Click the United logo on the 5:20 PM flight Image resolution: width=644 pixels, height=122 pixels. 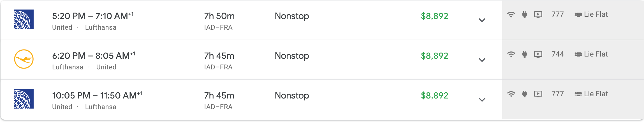[24, 19]
